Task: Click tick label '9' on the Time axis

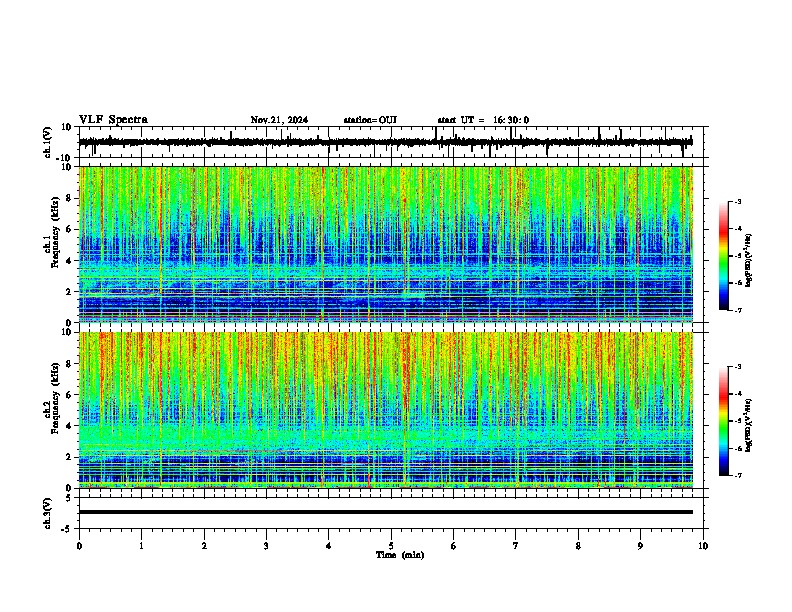Action: 640,546
